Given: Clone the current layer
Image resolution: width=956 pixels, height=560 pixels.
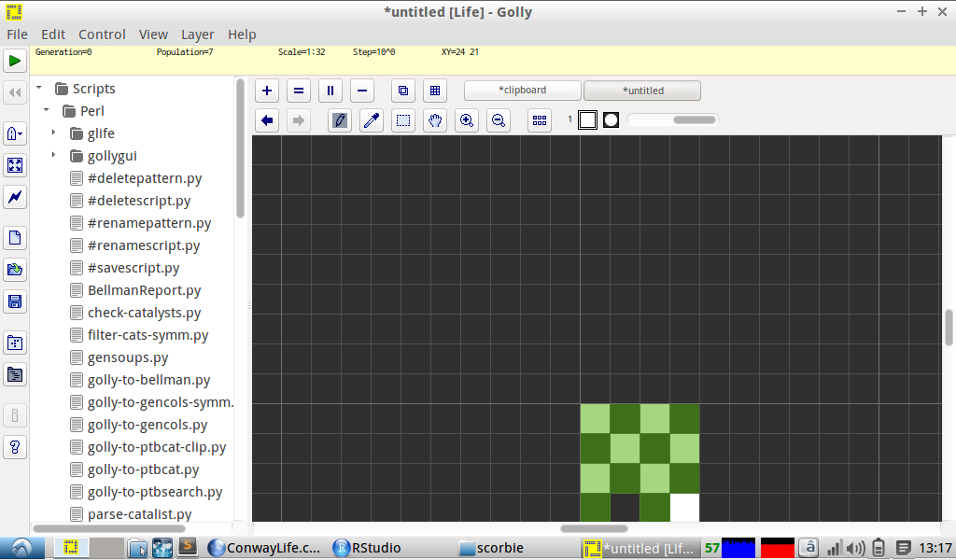Looking at the screenshot, I should 299,91.
